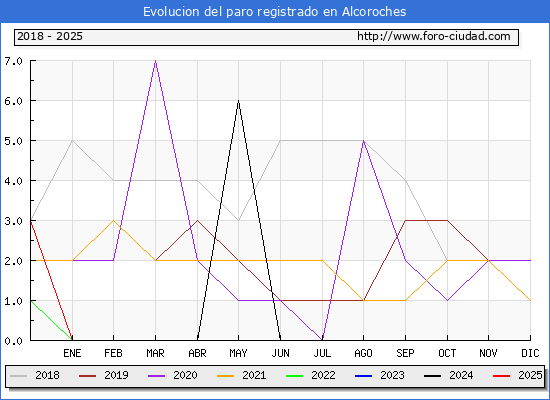Screen dimensions: 550x400
Task: Click the MAR month axis label
Action: pyautogui.click(x=155, y=353)
